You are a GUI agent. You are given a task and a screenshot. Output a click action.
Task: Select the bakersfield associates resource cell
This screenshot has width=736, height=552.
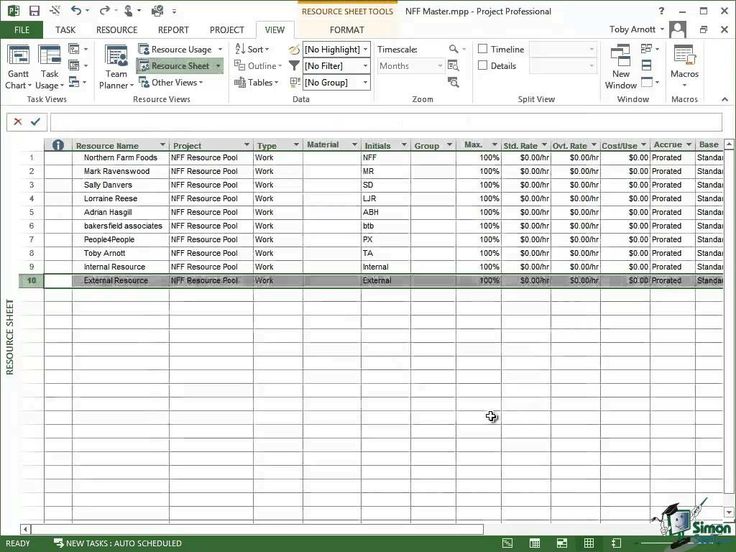coord(121,226)
